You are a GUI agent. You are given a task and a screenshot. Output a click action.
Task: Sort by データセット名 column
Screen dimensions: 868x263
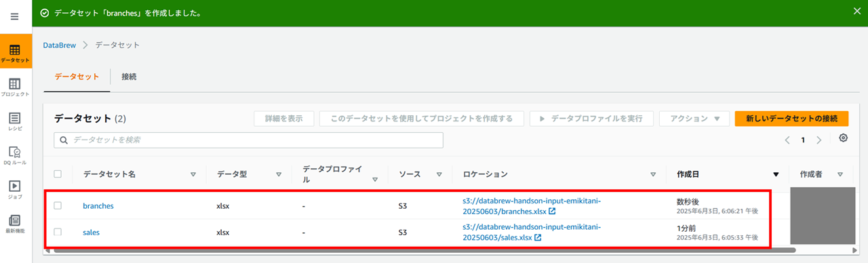coord(193,174)
